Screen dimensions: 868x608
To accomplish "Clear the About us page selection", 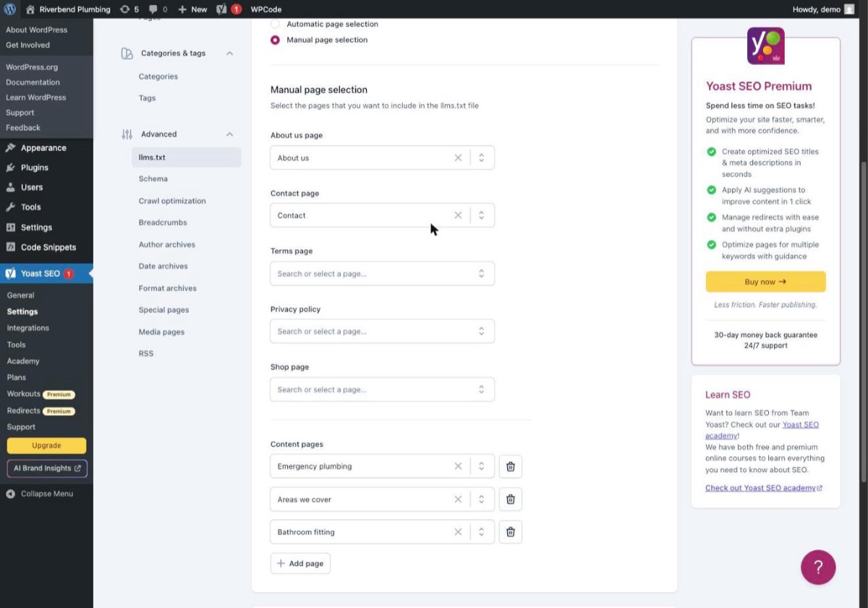I will (x=458, y=158).
